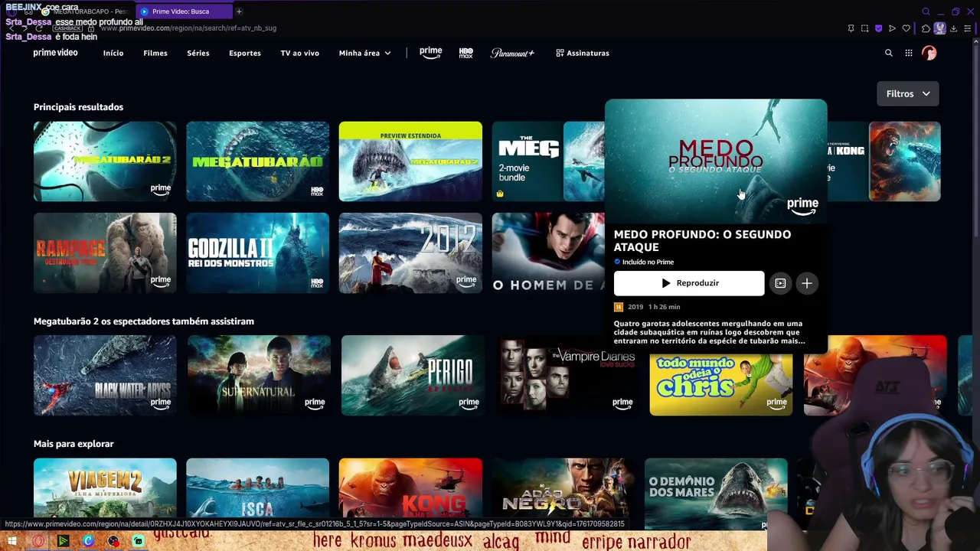Go back with browser back arrow
Image resolution: width=980 pixels, height=551 pixels.
click(x=11, y=28)
